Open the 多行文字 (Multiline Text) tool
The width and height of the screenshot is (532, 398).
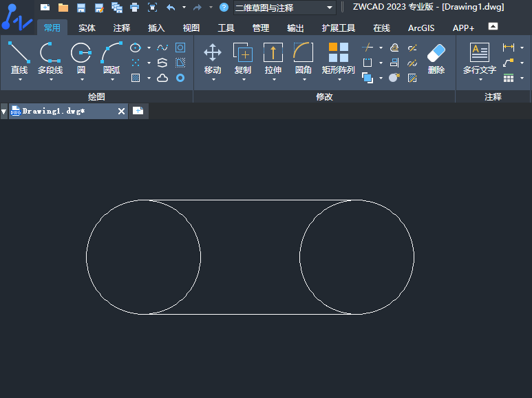(x=479, y=53)
